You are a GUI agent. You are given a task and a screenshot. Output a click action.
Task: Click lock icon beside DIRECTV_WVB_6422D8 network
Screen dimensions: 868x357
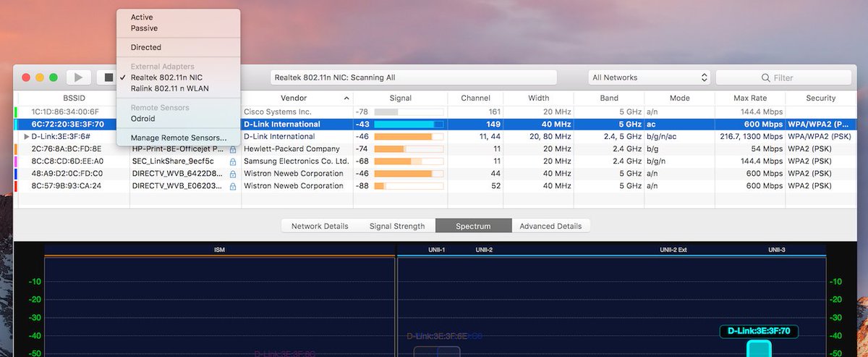[233, 174]
